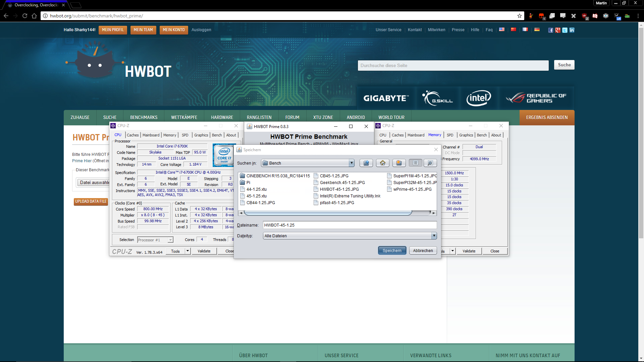644x362 pixels.
Task: Click ERGEBNIS ABSENDEN button
Action: 547,117
